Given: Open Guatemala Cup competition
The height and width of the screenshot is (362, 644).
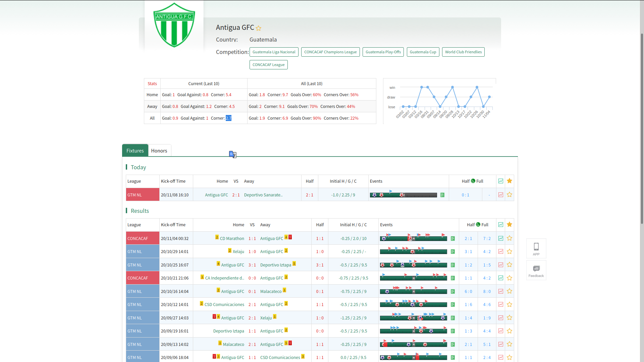Looking at the screenshot, I should click(423, 52).
